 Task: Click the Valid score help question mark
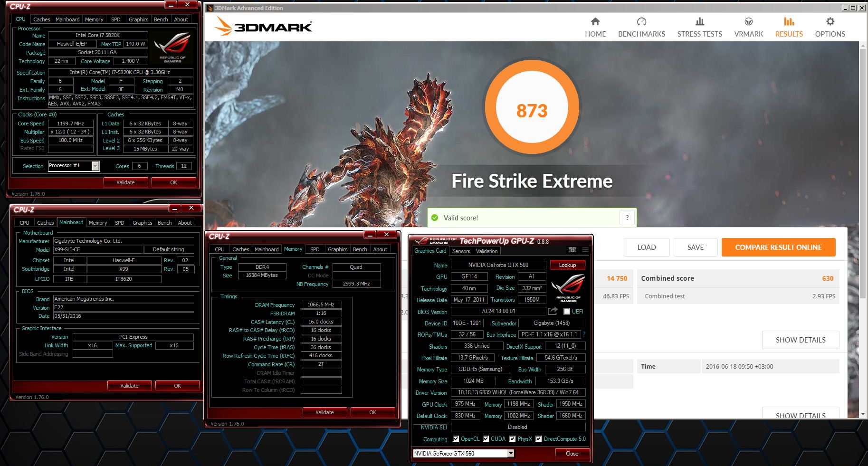coord(627,218)
